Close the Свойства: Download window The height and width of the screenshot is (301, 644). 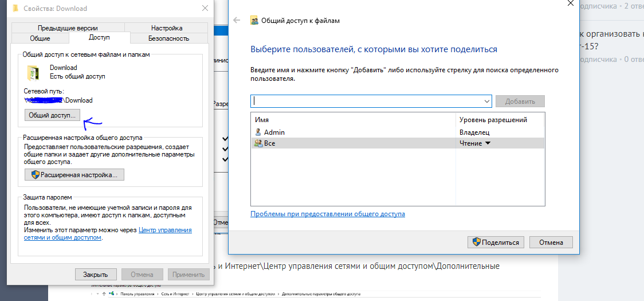tap(205, 8)
